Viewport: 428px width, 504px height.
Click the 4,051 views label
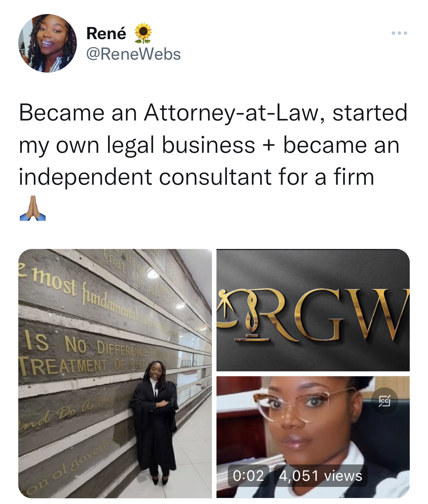click(x=320, y=475)
